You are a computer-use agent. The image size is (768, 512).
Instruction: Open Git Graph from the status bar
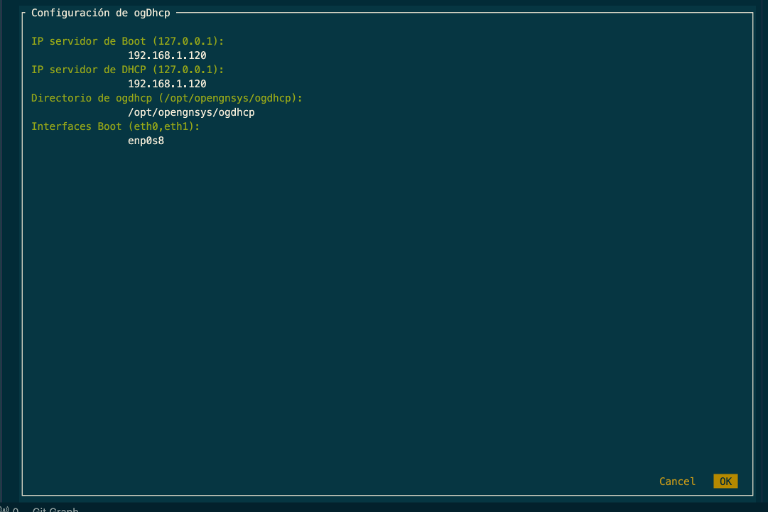click(55, 510)
